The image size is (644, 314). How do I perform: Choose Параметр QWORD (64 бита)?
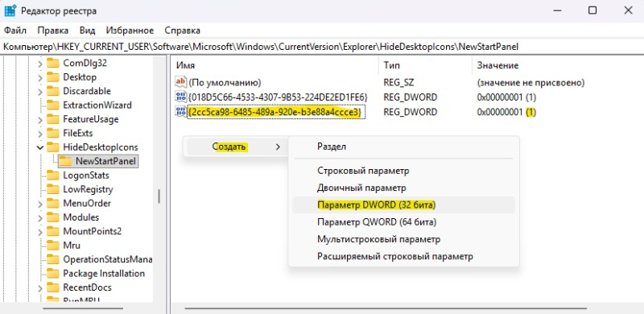click(x=403, y=222)
